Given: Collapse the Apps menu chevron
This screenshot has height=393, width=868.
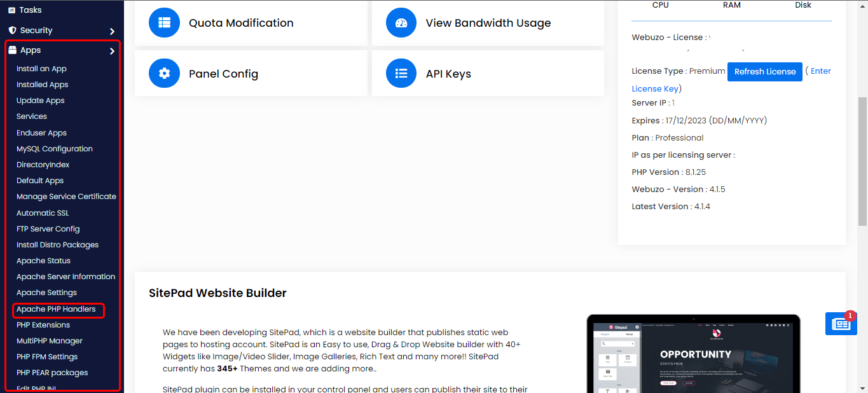Looking at the screenshot, I should [x=112, y=51].
